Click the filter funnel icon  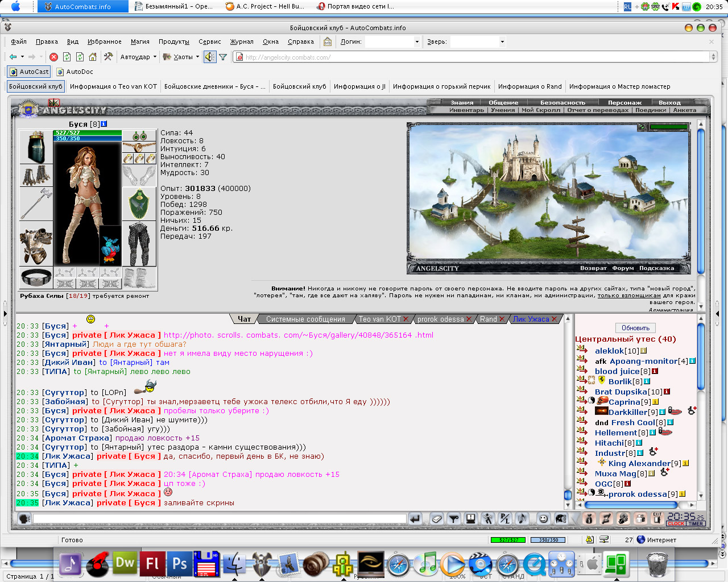(x=223, y=57)
